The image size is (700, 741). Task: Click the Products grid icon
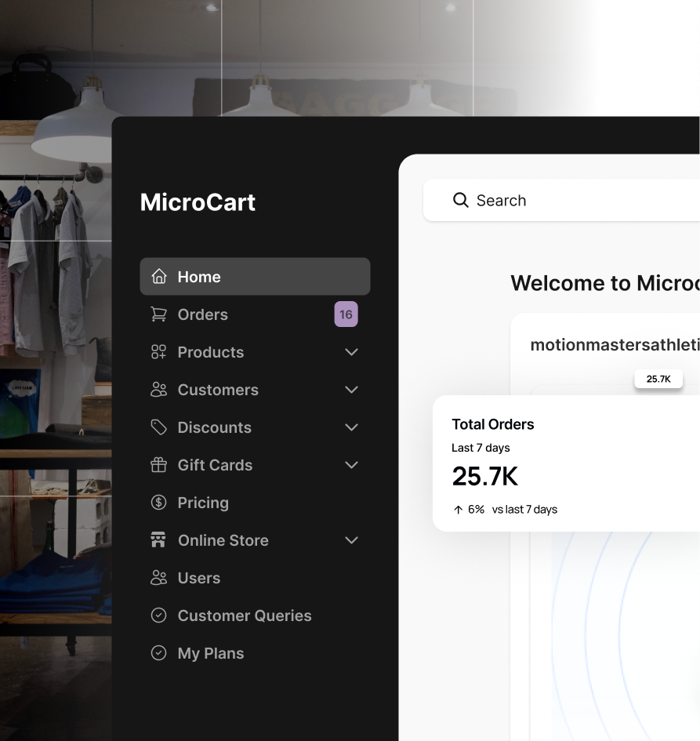point(159,352)
